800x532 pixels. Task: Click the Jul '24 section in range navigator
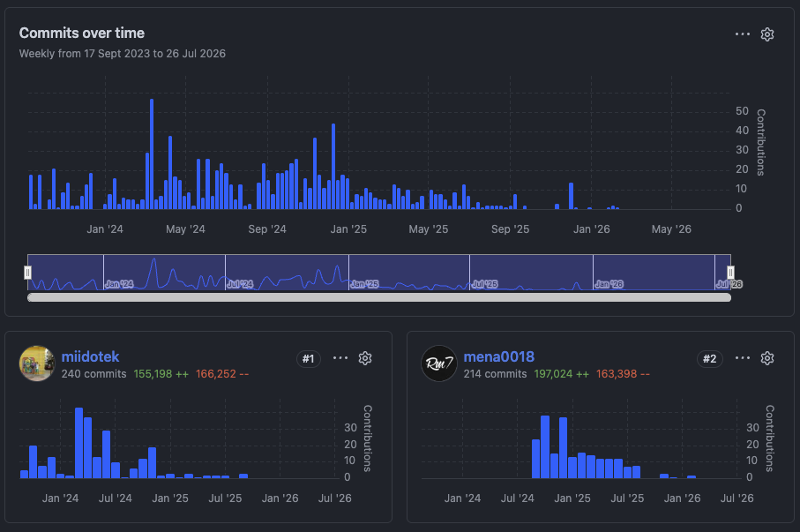tap(287, 272)
